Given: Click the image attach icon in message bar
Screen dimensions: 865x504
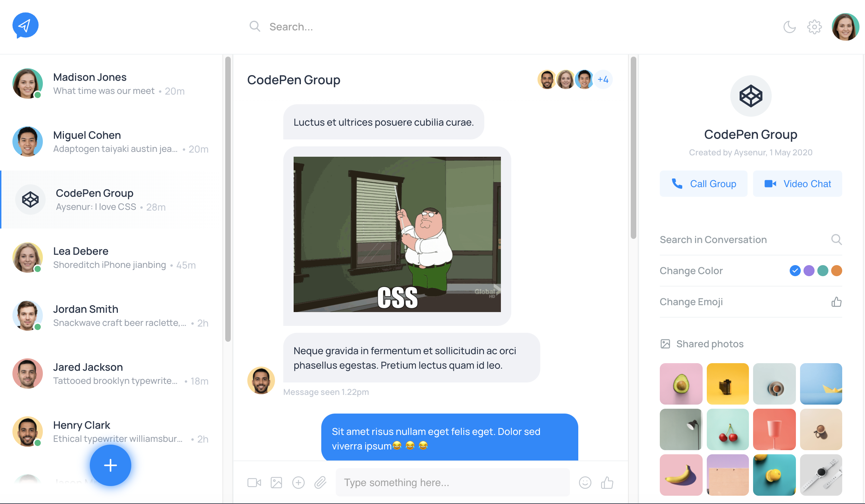Looking at the screenshot, I should 276,482.
